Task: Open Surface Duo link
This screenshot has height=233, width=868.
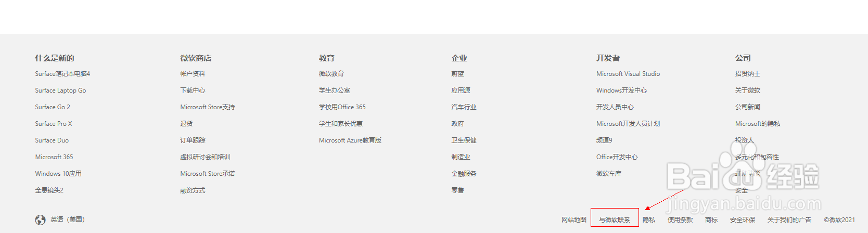Action: coord(52,140)
